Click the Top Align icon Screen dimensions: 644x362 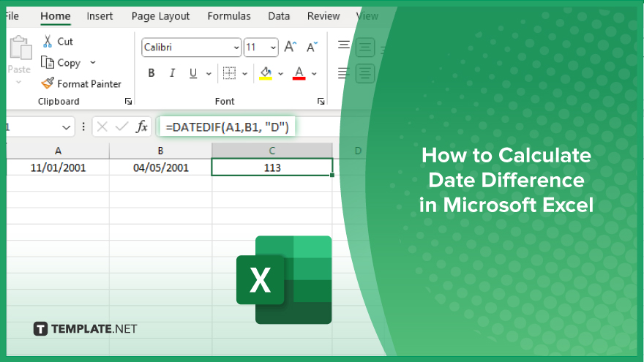pyautogui.click(x=344, y=45)
